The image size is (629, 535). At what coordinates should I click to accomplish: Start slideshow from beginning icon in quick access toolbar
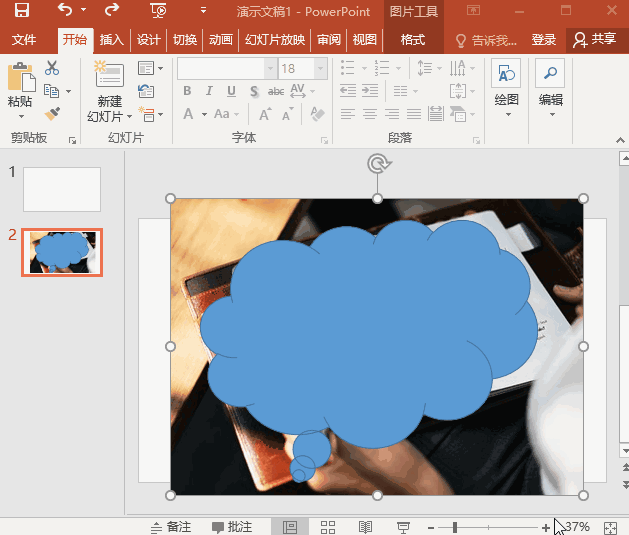158,10
